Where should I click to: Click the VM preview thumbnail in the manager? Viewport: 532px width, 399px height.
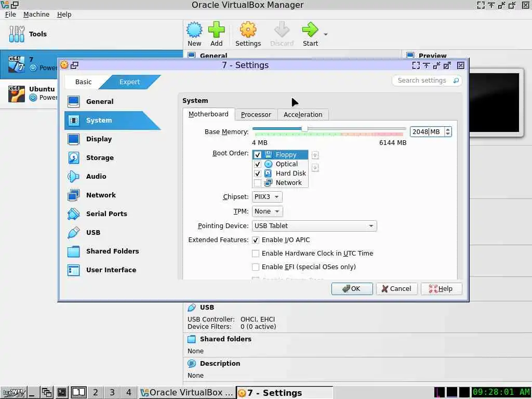tap(494, 102)
